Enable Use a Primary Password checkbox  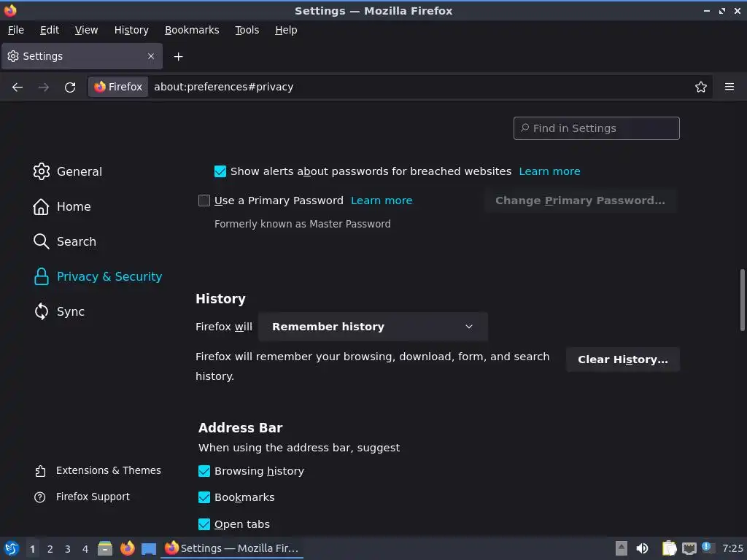204,201
